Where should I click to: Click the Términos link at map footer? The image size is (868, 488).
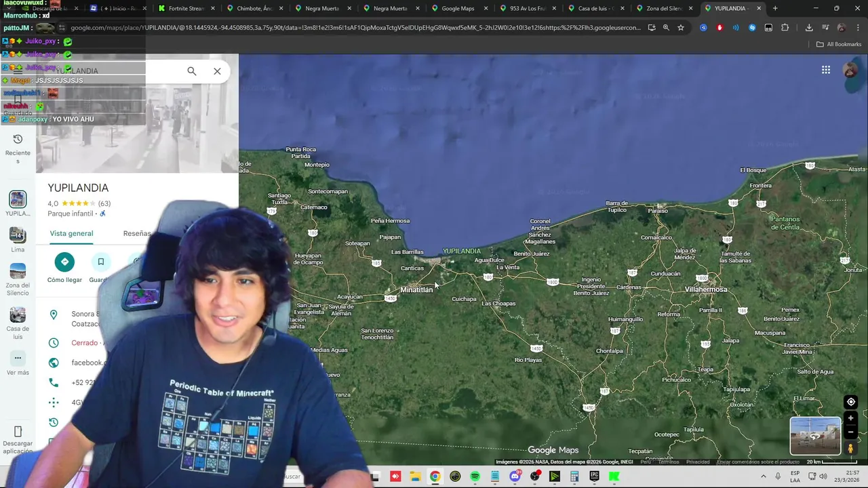tap(669, 462)
